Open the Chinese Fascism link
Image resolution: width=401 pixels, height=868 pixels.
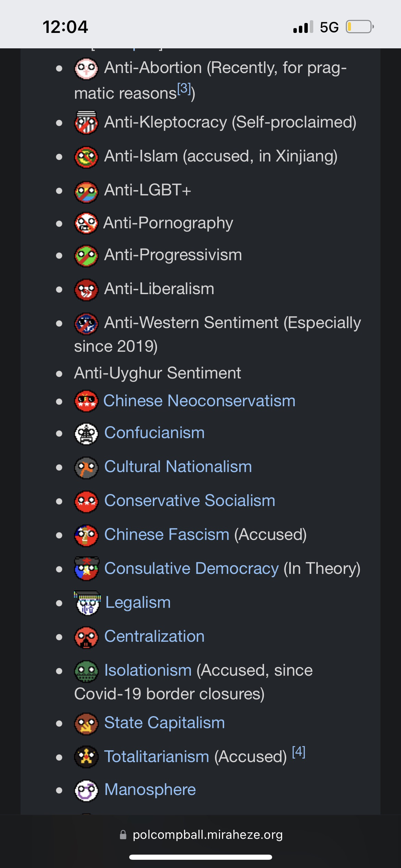point(167,534)
